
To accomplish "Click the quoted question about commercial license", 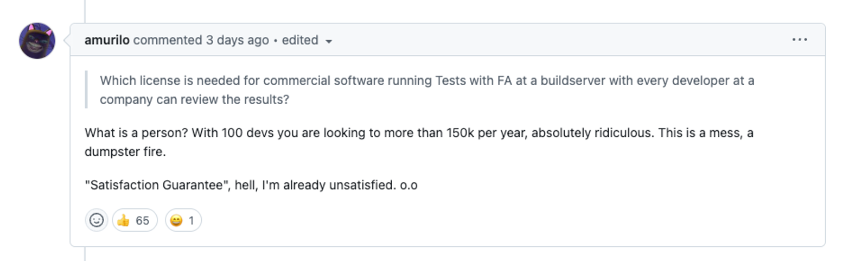I will 427,90.
